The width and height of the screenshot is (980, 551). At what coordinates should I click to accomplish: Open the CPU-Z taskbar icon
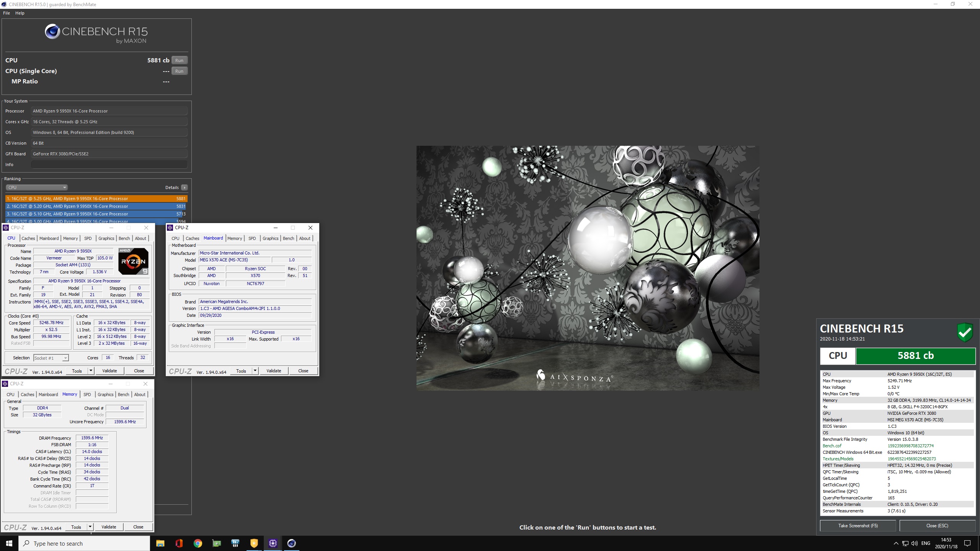click(273, 543)
